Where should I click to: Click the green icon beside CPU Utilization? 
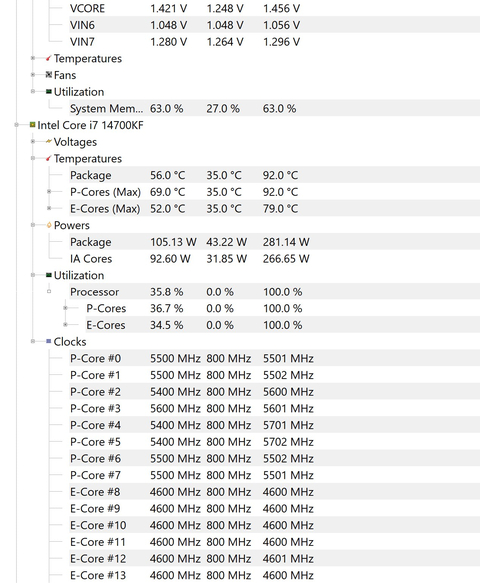coord(49,275)
